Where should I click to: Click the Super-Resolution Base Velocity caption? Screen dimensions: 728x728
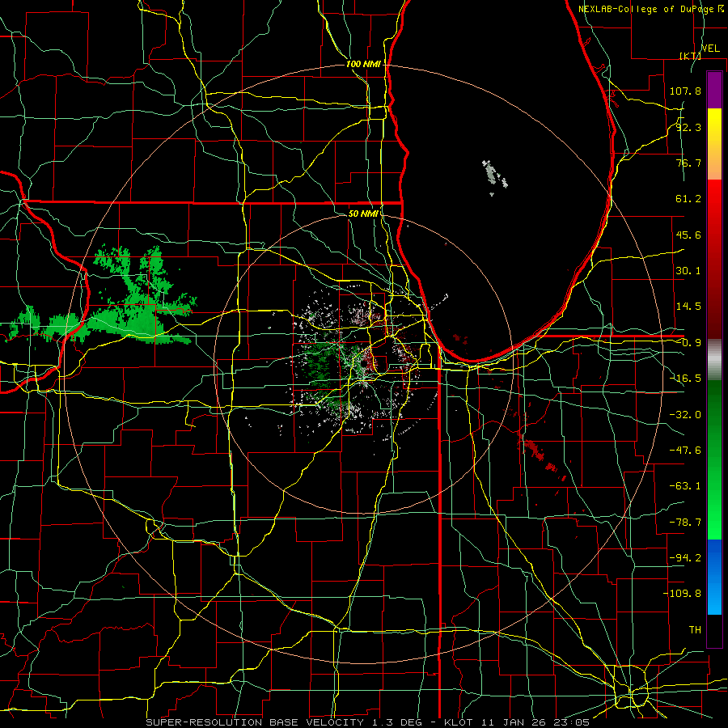click(x=368, y=722)
